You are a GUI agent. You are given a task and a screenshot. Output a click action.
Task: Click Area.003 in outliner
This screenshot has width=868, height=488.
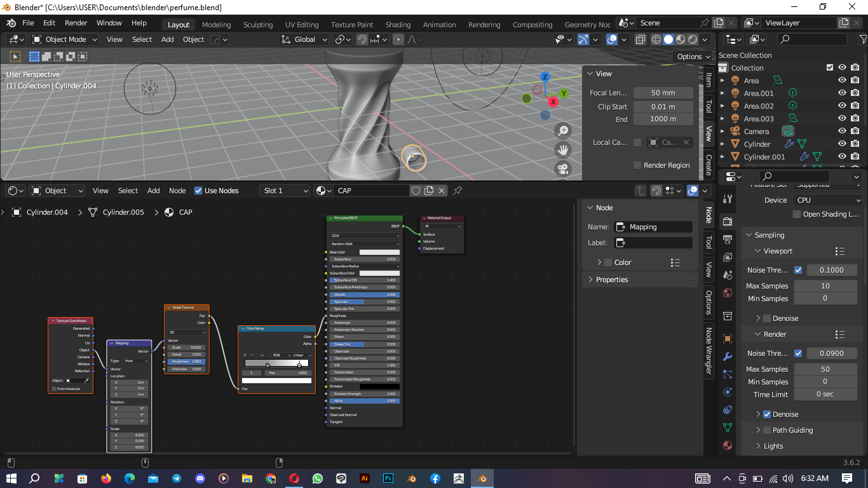tap(759, 119)
